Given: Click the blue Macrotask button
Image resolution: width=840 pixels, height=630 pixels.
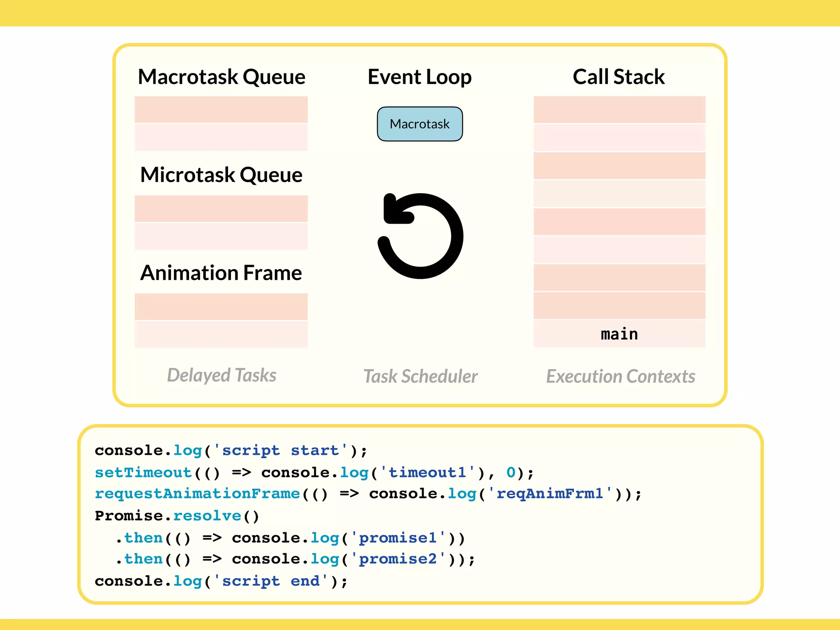Looking at the screenshot, I should tap(420, 124).
